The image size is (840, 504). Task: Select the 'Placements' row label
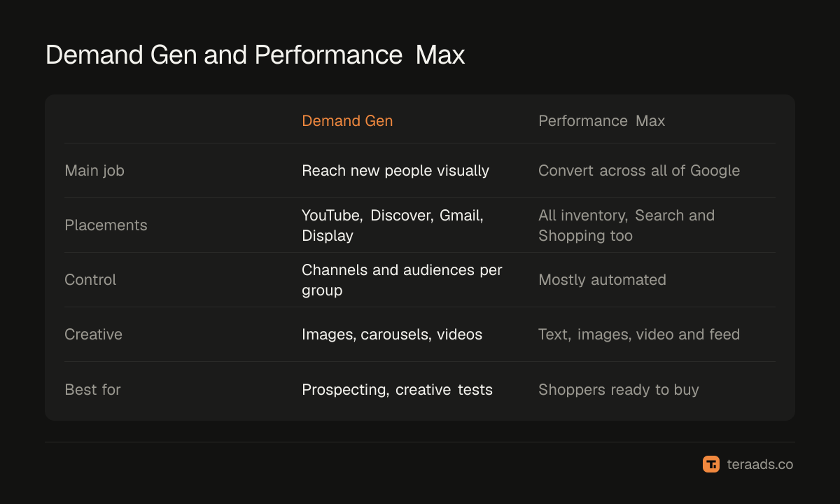[106, 225]
